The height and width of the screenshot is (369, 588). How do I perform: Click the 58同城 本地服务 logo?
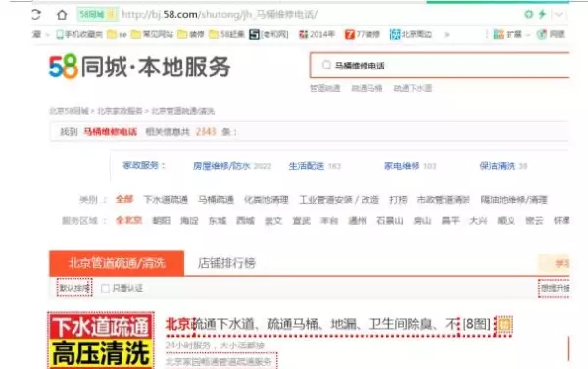pyautogui.click(x=139, y=67)
